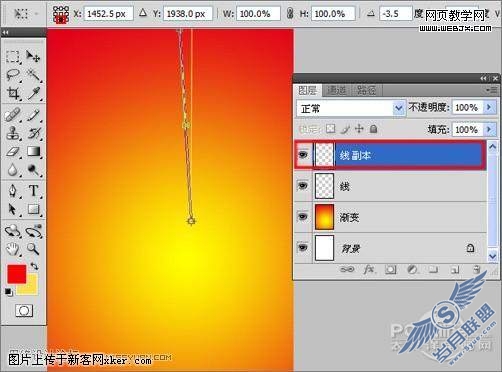Open the red foreground color picker
502x372 pixels.
tap(16, 274)
